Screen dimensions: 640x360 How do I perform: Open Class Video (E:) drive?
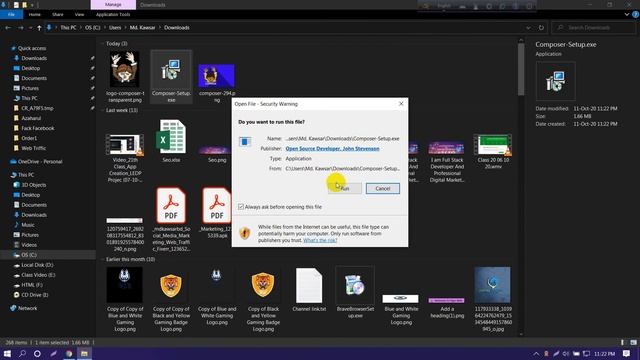(x=38, y=275)
